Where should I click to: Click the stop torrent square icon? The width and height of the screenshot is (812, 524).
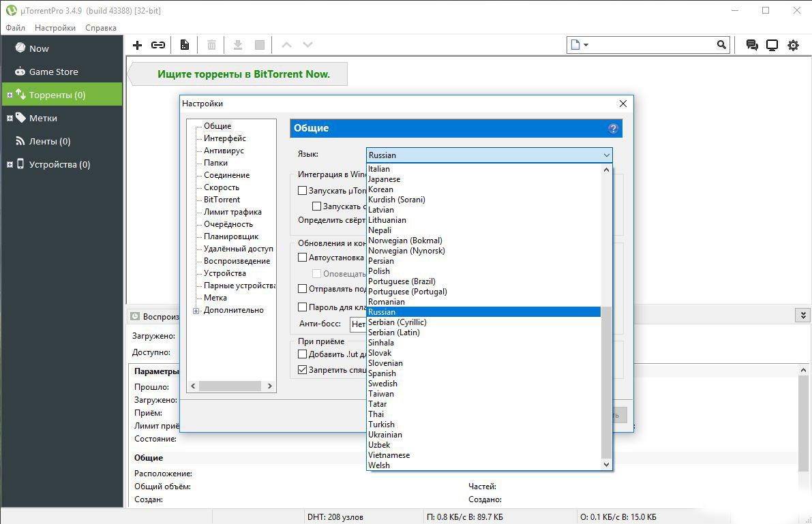(x=260, y=45)
